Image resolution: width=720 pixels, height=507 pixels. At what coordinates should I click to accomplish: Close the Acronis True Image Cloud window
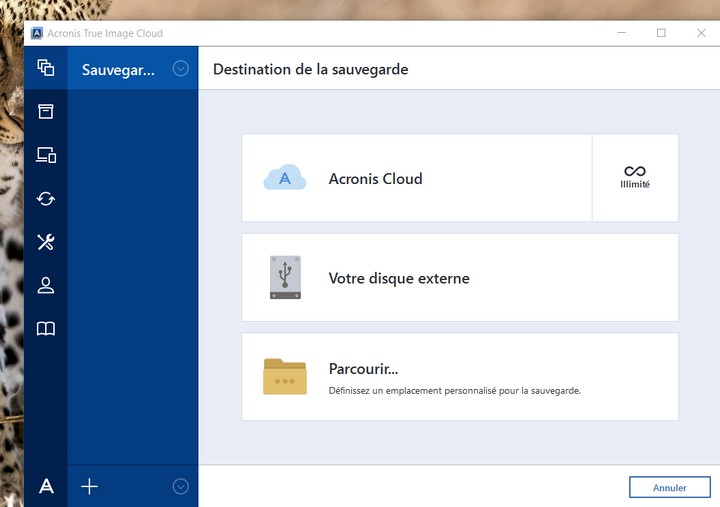click(701, 33)
